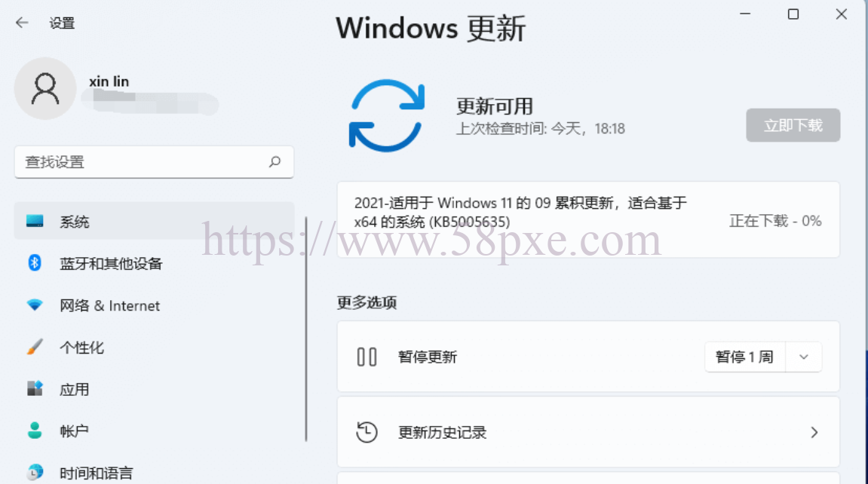
Task: Click into the 查找设置 search field
Action: pos(154,162)
